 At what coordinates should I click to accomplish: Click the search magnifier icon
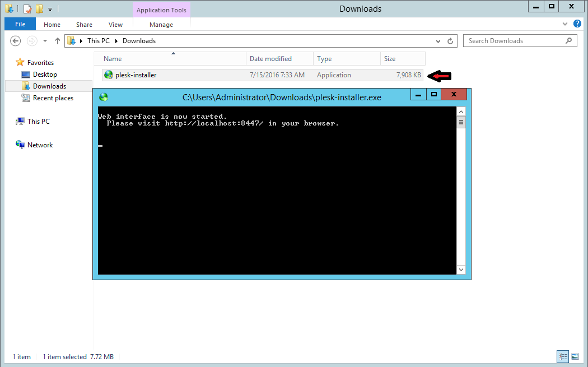point(569,40)
